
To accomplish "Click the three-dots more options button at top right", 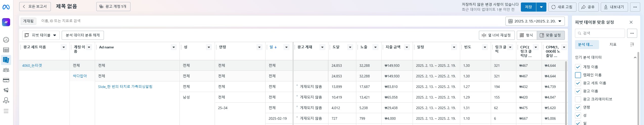I will click(x=635, y=7).
